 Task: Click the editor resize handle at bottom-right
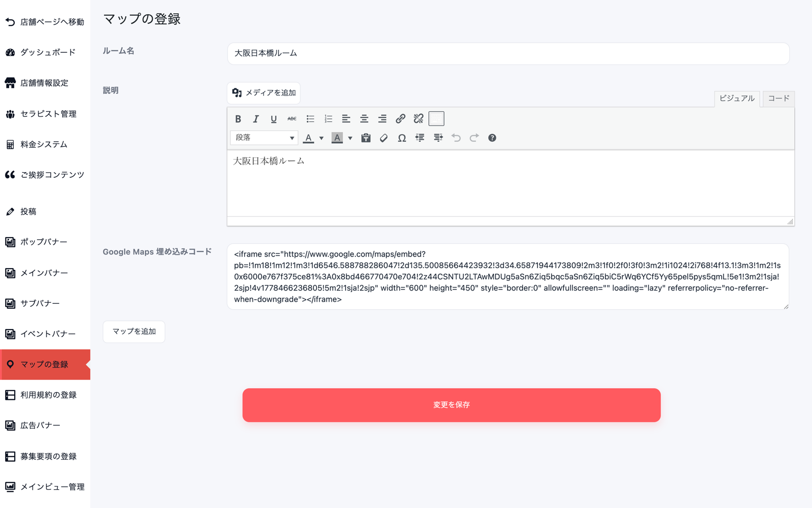790,221
